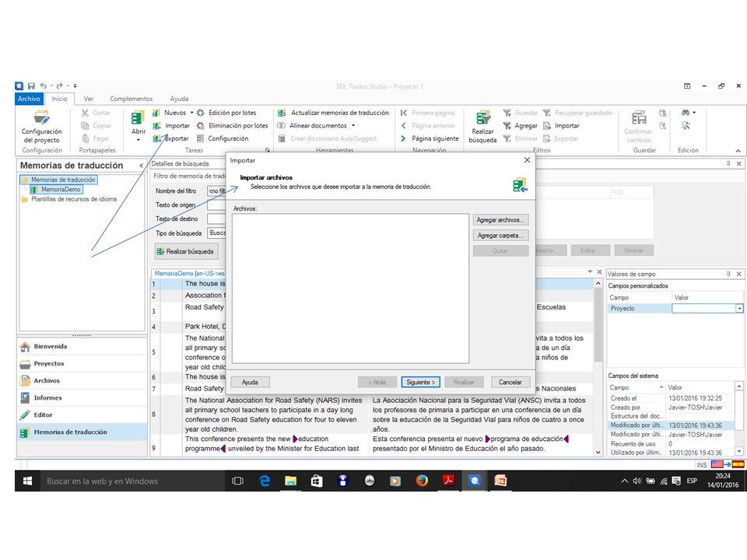747x560 pixels.
Task: Open Configuración del proyecto
Action: 41,127
